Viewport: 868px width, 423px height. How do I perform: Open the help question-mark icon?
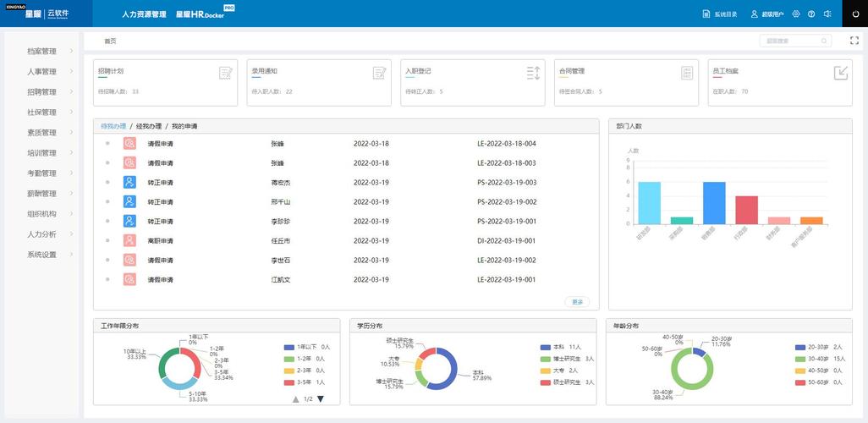tap(811, 14)
